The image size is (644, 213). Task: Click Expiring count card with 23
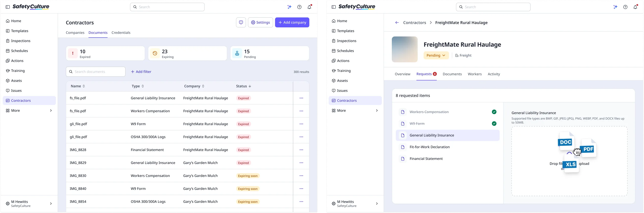pyautogui.click(x=188, y=53)
